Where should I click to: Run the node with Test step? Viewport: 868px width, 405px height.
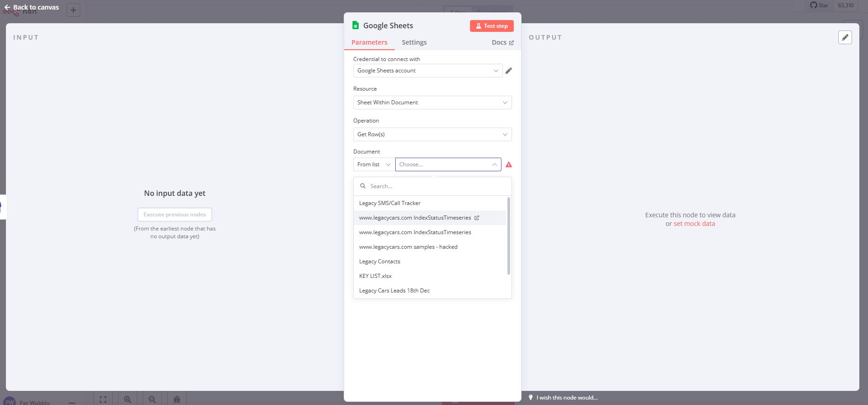491,26
